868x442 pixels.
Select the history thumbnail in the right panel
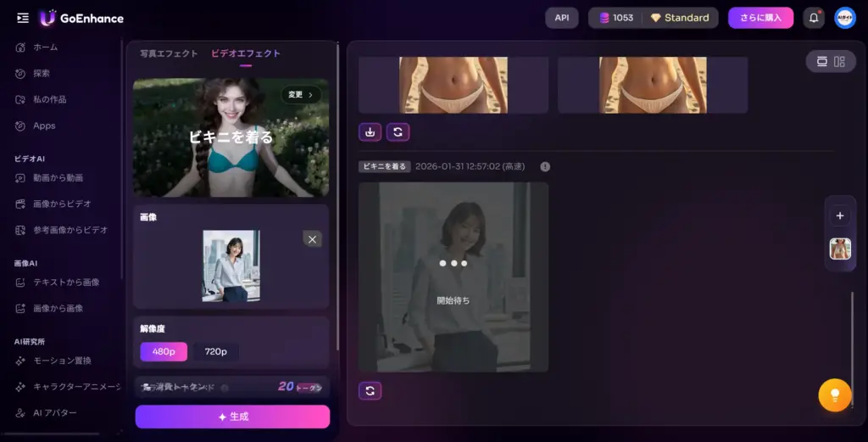tap(840, 249)
